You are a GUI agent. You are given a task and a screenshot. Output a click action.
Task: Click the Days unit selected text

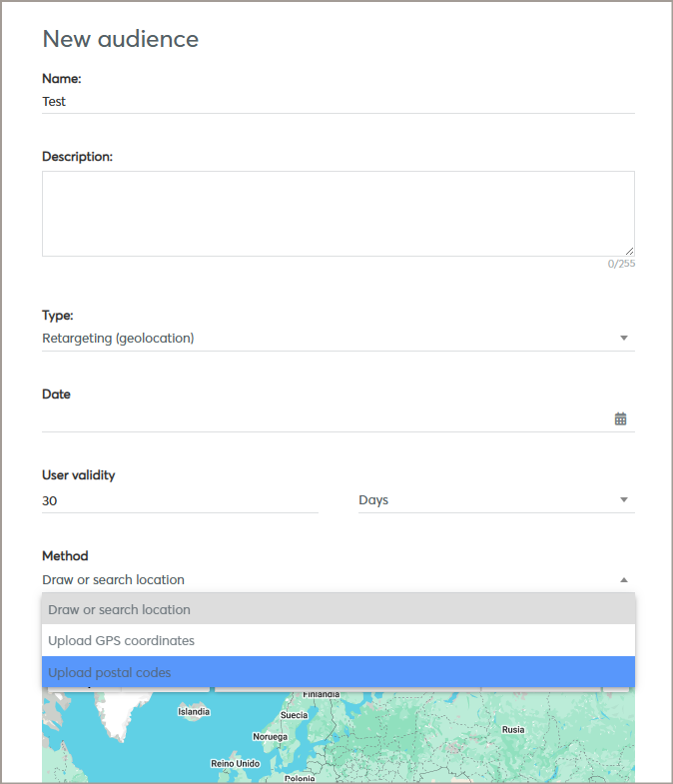click(373, 500)
